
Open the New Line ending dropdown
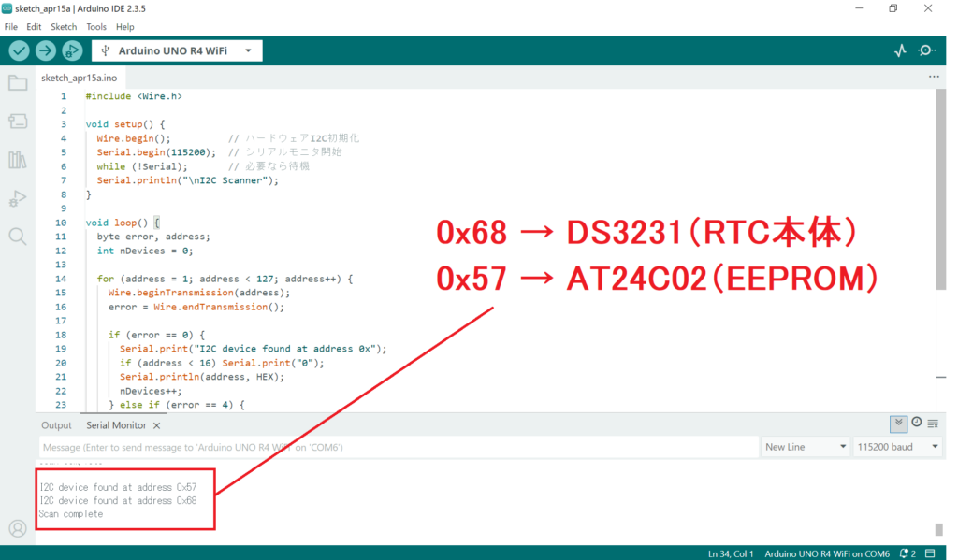tap(805, 447)
